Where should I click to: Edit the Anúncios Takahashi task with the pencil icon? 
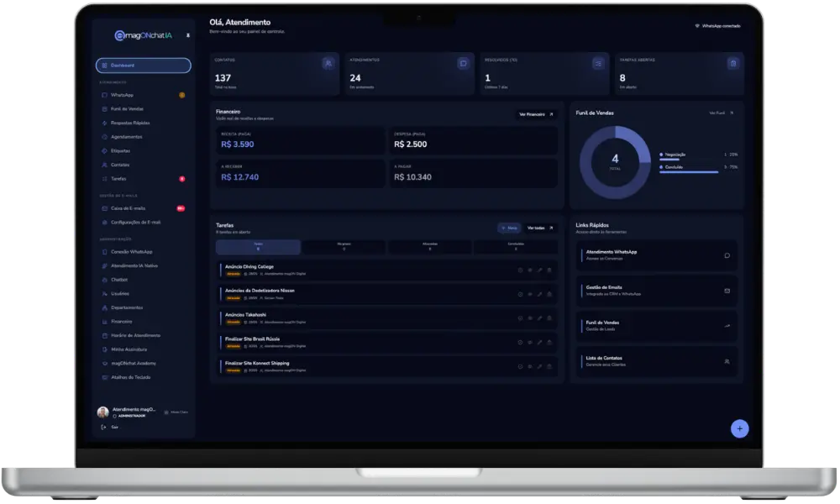click(539, 318)
